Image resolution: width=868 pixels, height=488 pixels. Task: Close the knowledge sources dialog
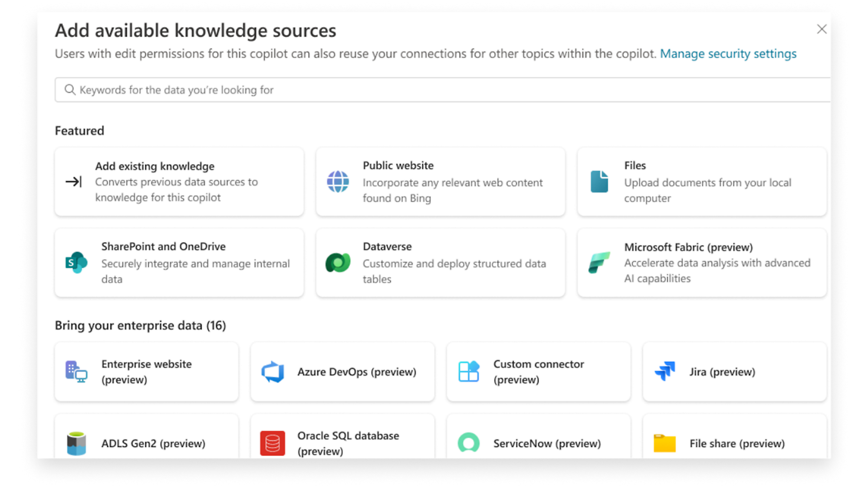point(822,29)
